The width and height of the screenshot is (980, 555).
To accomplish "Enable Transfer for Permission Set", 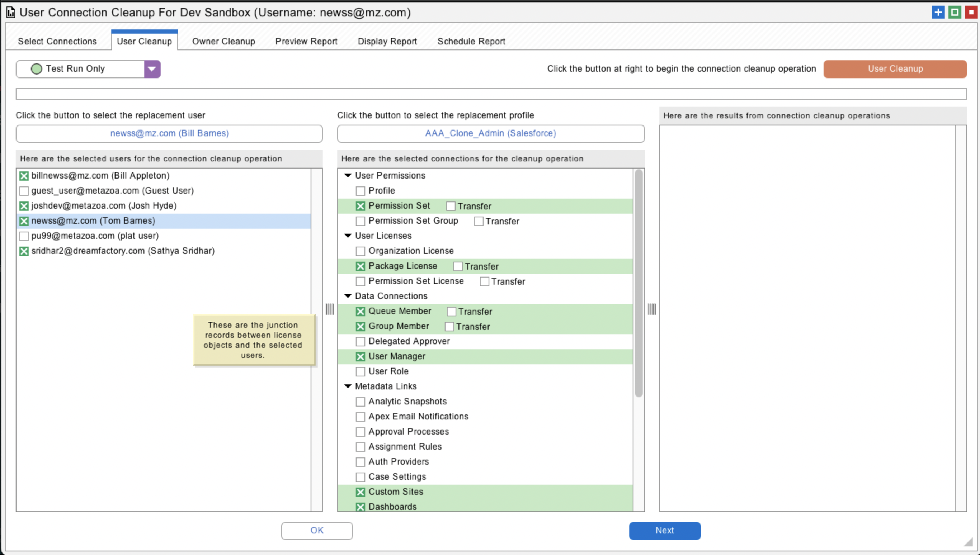I will tap(451, 206).
